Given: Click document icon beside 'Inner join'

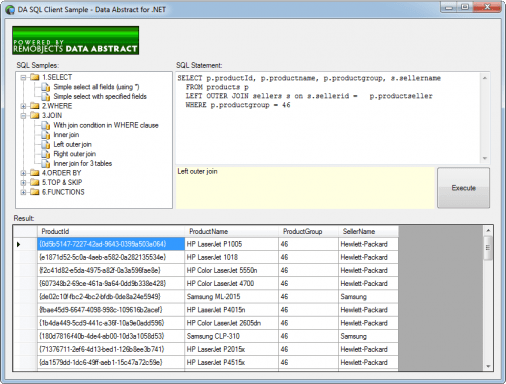Looking at the screenshot, I should (46, 135).
